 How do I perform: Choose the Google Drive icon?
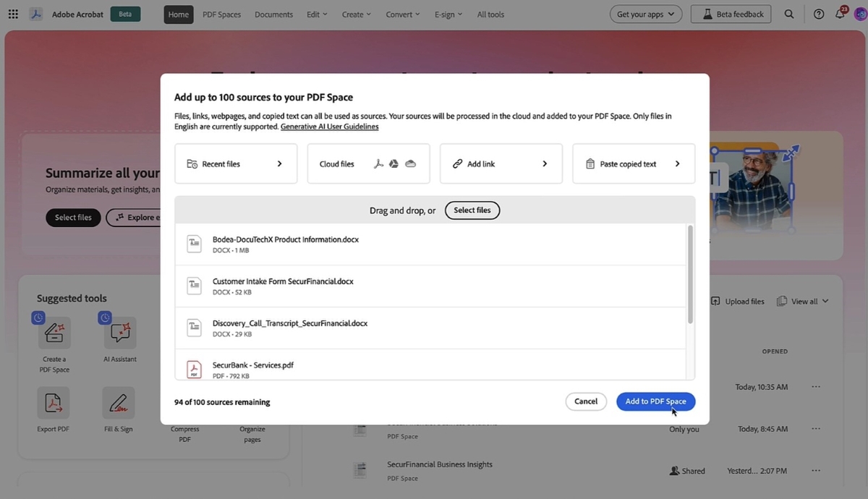click(x=394, y=164)
